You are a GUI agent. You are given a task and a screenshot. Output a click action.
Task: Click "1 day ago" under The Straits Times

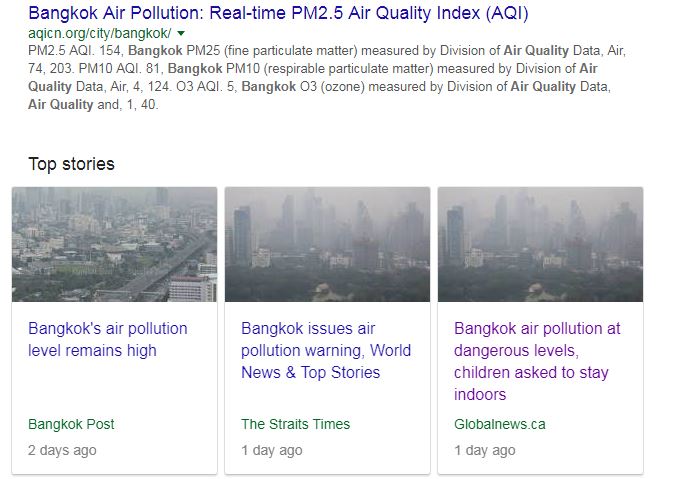(x=272, y=450)
